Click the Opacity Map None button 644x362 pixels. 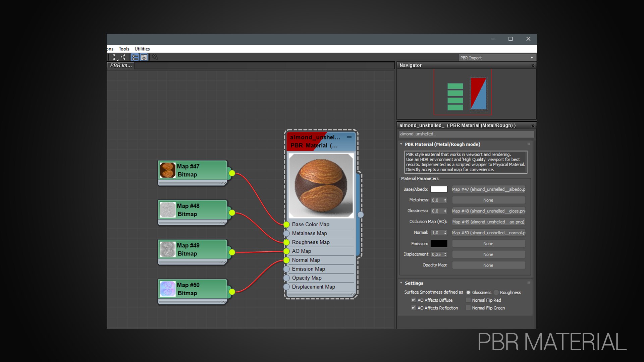488,265
